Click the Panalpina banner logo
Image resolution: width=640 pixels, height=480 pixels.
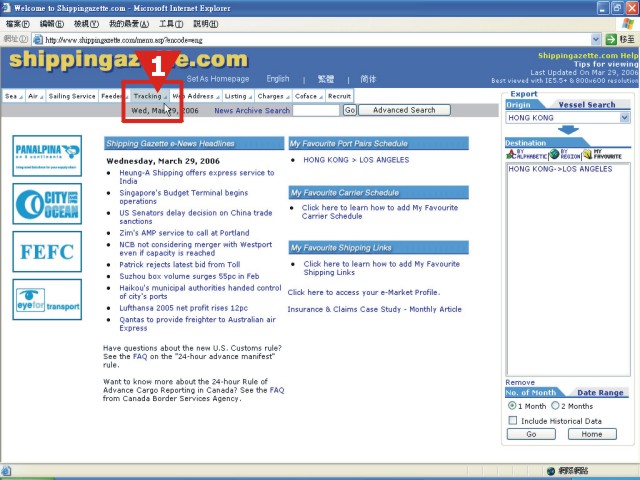47,156
